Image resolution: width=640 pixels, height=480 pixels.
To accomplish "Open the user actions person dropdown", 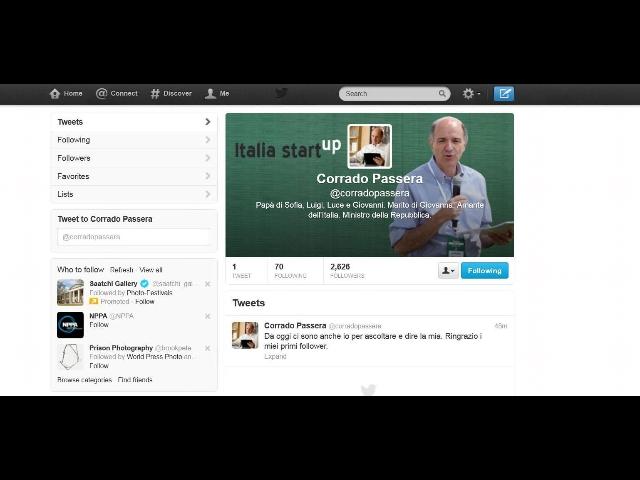I will [x=448, y=270].
